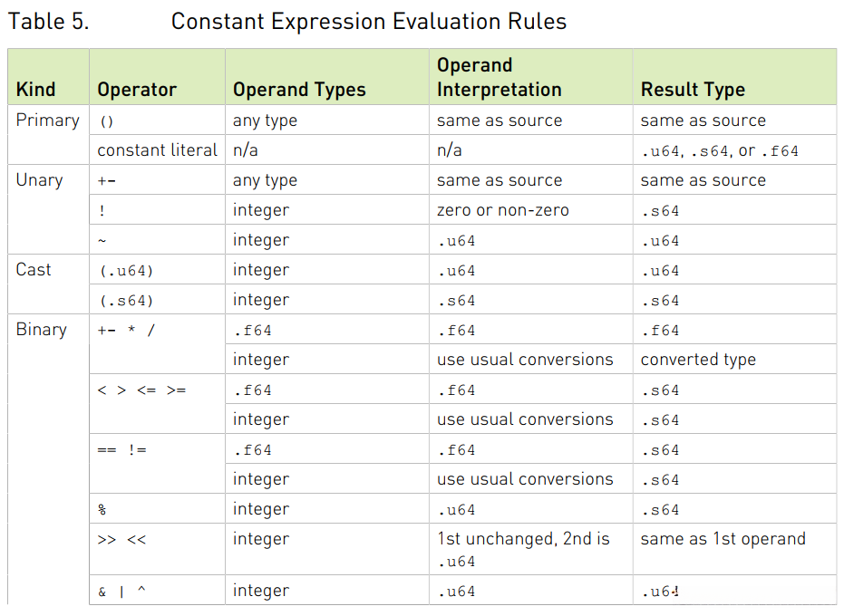The image size is (844, 616).
Task: Click the "Table 5." caption label
Action: point(49,22)
